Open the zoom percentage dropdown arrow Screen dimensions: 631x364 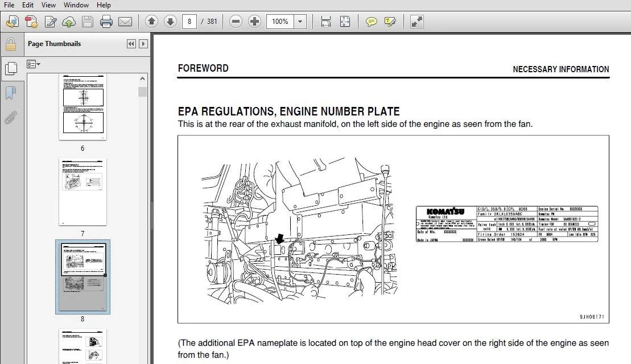coord(300,21)
